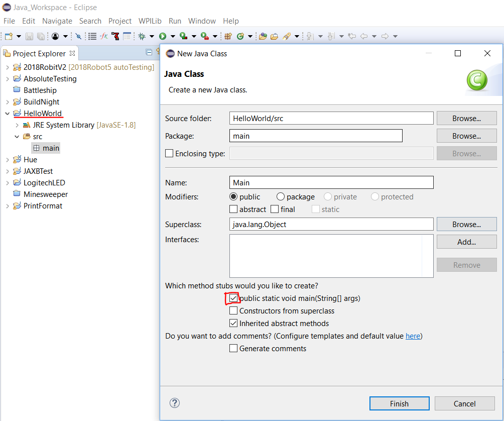Click Add to add interfaces
504x421 pixels.
point(467,242)
